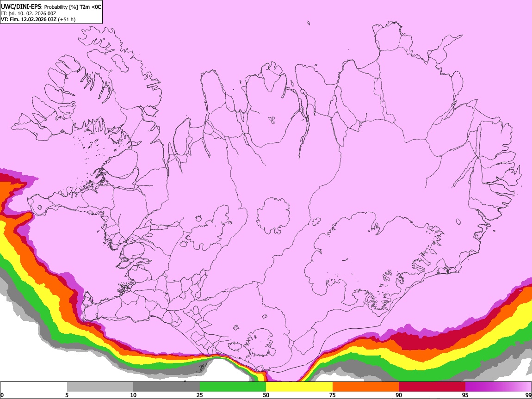Click the legend tick label '5'
Viewport: 532px width, 399px height.
(67, 395)
